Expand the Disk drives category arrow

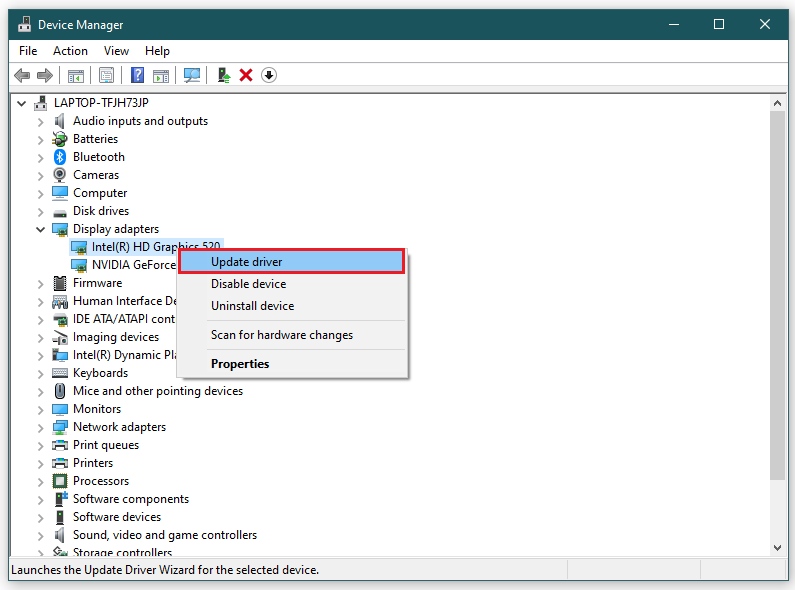tap(41, 211)
